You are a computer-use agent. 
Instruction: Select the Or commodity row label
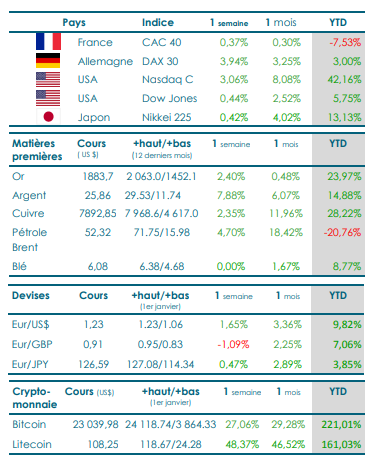click(x=18, y=176)
